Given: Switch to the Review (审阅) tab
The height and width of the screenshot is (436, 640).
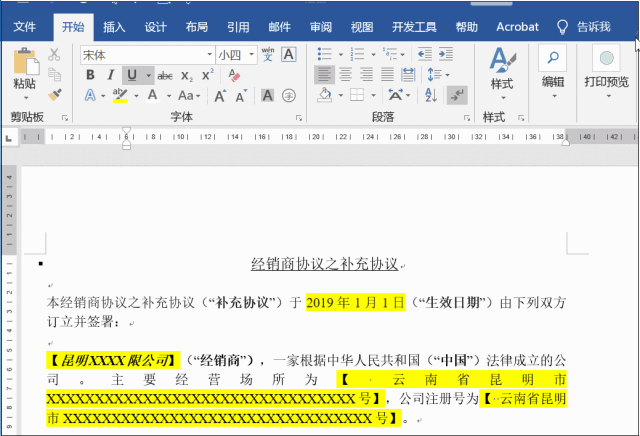Looking at the screenshot, I should 321,27.
